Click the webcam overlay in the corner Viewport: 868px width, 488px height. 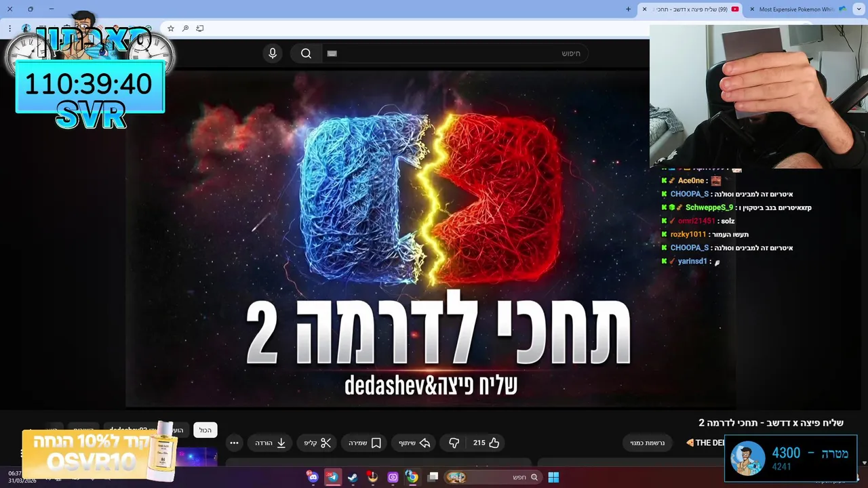(x=759, y=96)
